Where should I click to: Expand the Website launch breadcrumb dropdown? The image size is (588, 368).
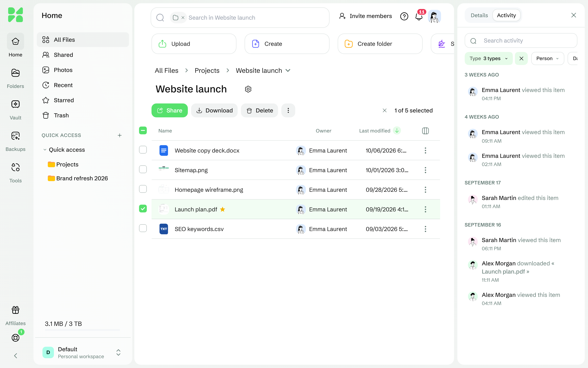pyautogui.click(x=288, y=71)
